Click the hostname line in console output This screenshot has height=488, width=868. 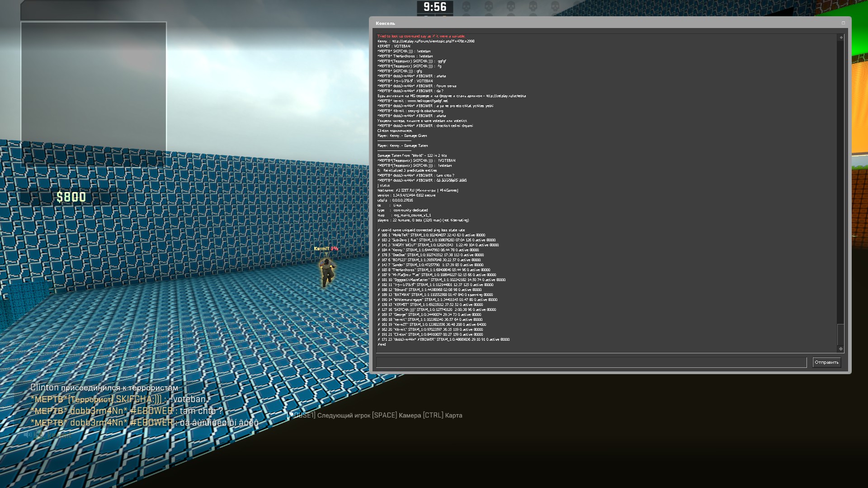pyautogui.click(x=418, y=190)
